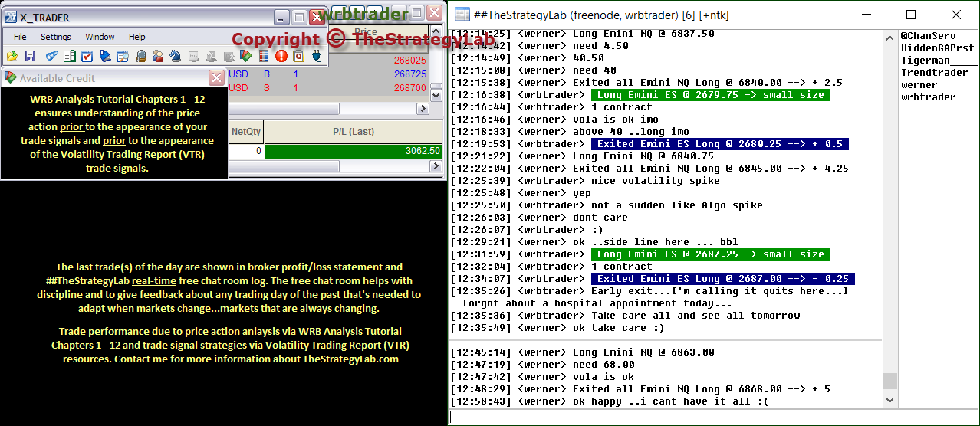Image resolution: width=980 pixels, height=426 pixels.
Task: Click the blue power plug icon
Action: click(317, 56)
